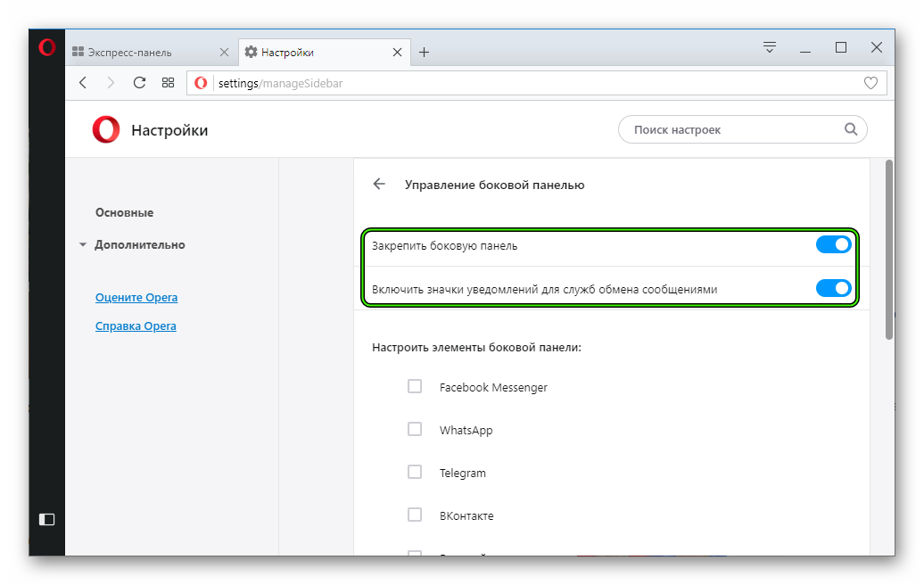The height and width of the screenshot is (585, 924).
Task: Close the Экспресс-панель tab
Action: point(224,53)
